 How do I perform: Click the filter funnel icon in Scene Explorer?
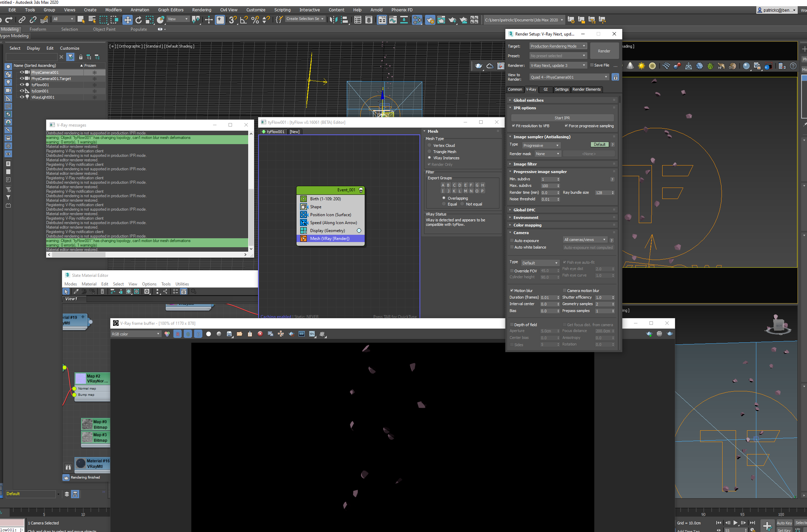pyautogui.click(x=70, y=57)
